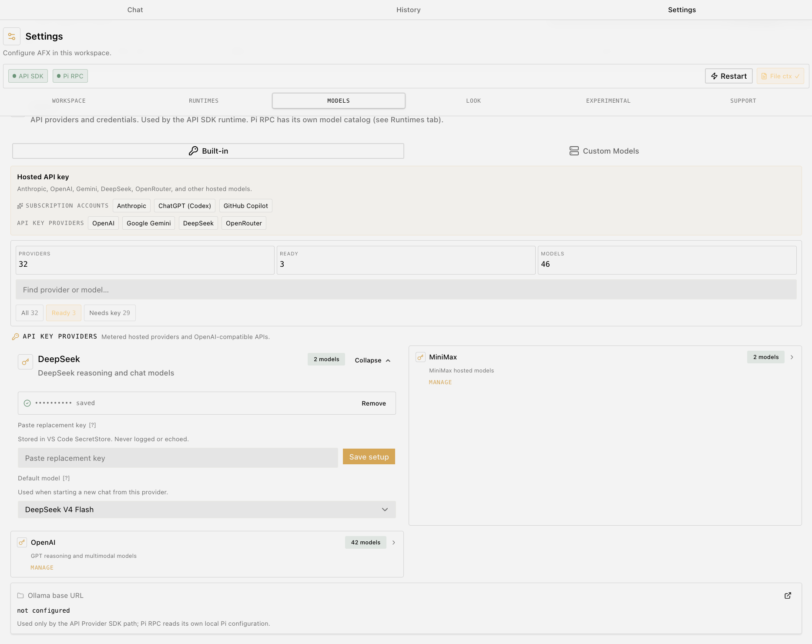Click the [?] help next to Paste replacement key
Screen dimensions: 812x644
(92, 425)
